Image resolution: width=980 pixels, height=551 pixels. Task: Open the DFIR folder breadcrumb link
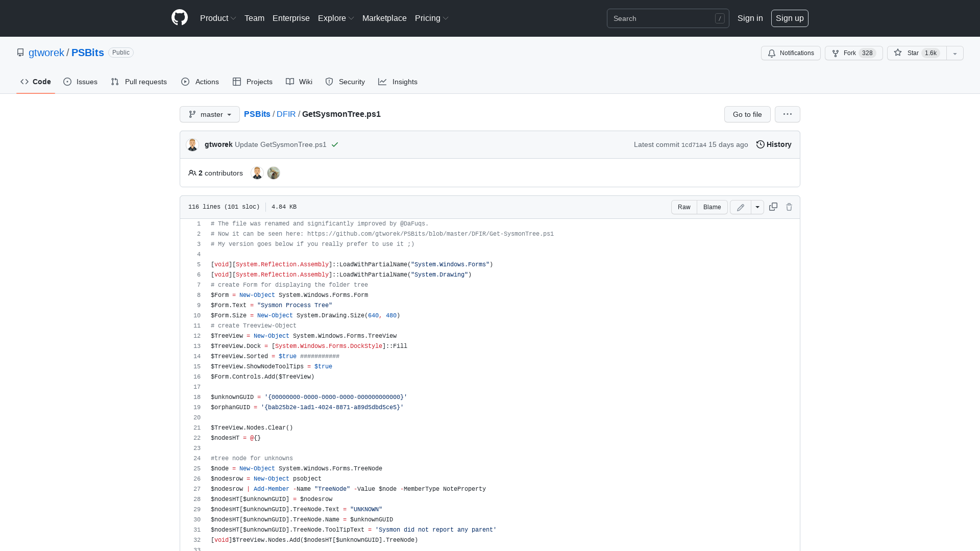286,114
